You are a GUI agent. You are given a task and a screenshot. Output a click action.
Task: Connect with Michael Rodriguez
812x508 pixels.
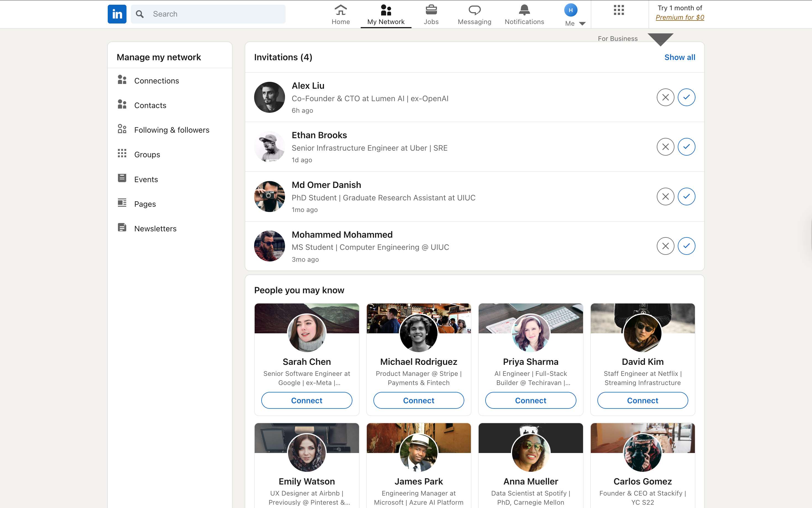coord(419,400)
